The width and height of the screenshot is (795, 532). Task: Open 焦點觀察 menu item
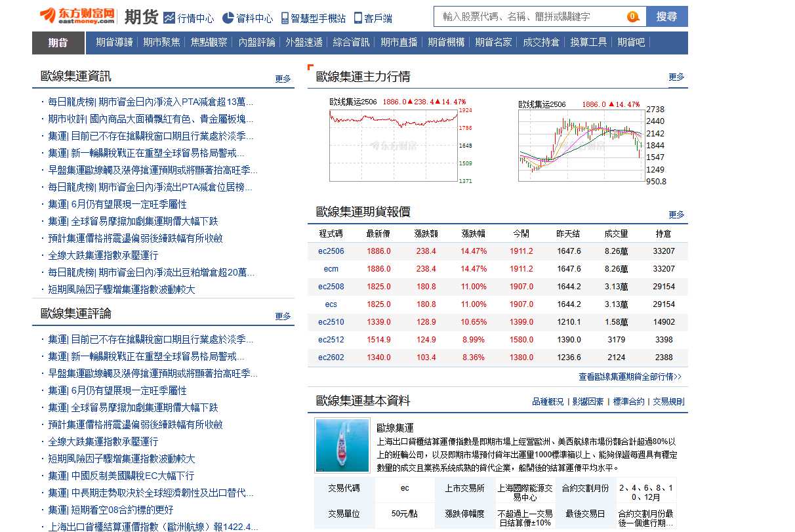[x=209, y=43]
